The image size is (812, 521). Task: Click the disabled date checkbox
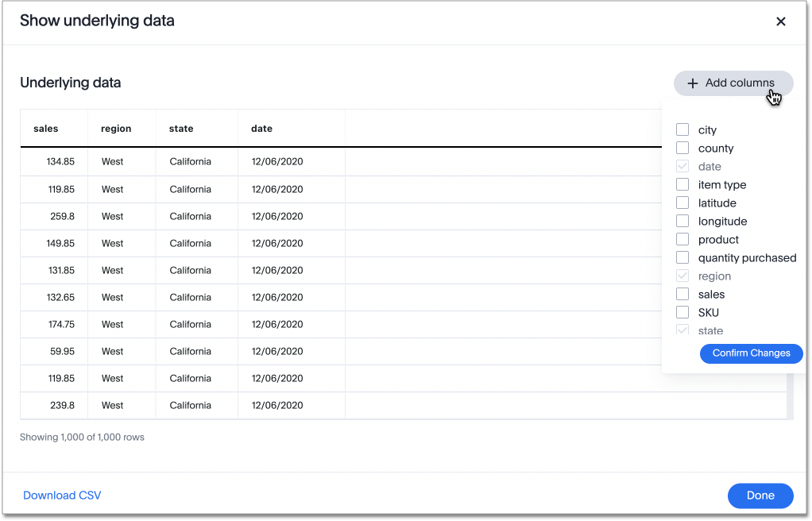coord(682,166)
